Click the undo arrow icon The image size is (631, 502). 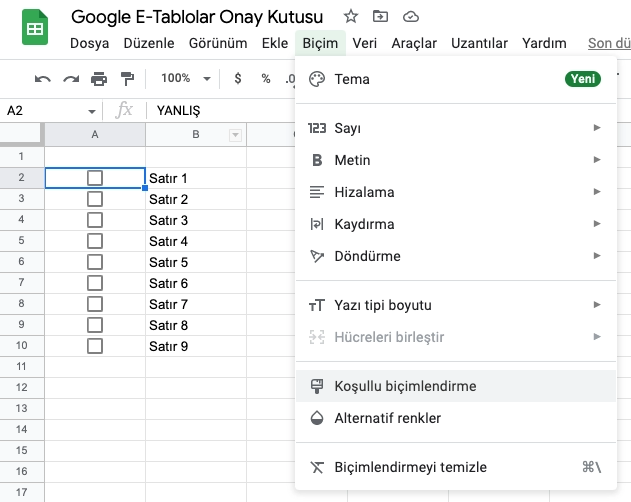point(42,79)
